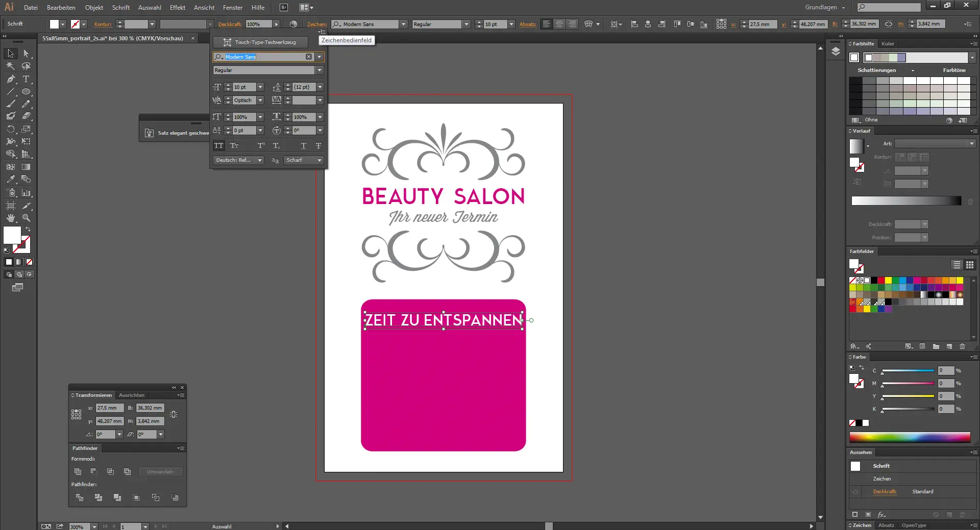Screen dimensions: 980x530
Task: Select the Magic Wand tool
Action: coord(11,66)
